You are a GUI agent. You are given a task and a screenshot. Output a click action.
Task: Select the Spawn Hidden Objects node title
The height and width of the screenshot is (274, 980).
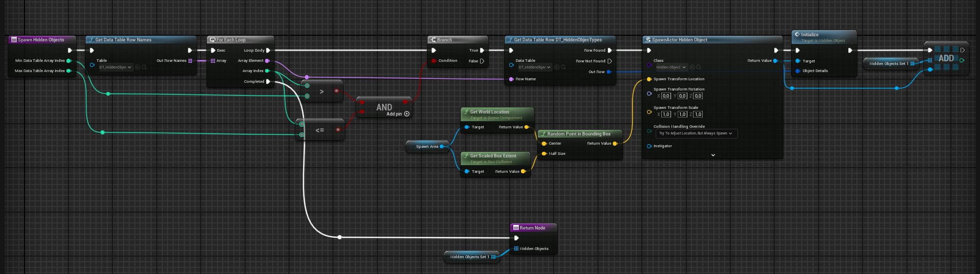point(41,40)
